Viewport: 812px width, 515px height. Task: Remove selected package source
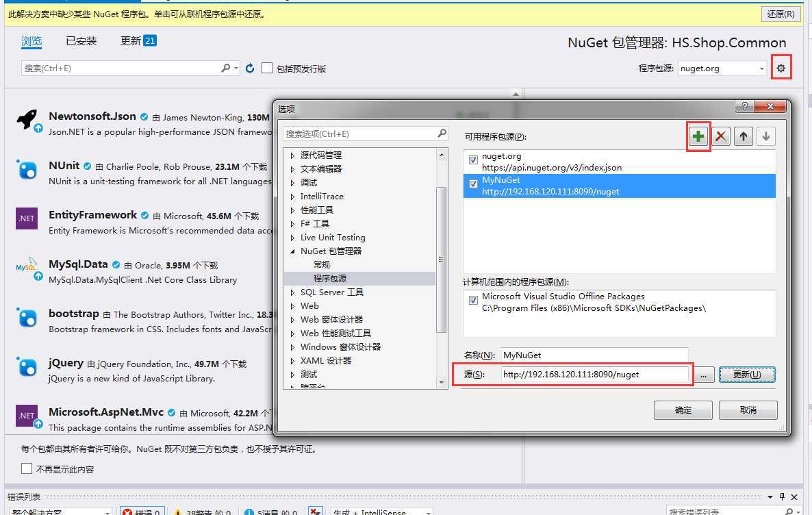pyautogui.click(x=720, y=136)
